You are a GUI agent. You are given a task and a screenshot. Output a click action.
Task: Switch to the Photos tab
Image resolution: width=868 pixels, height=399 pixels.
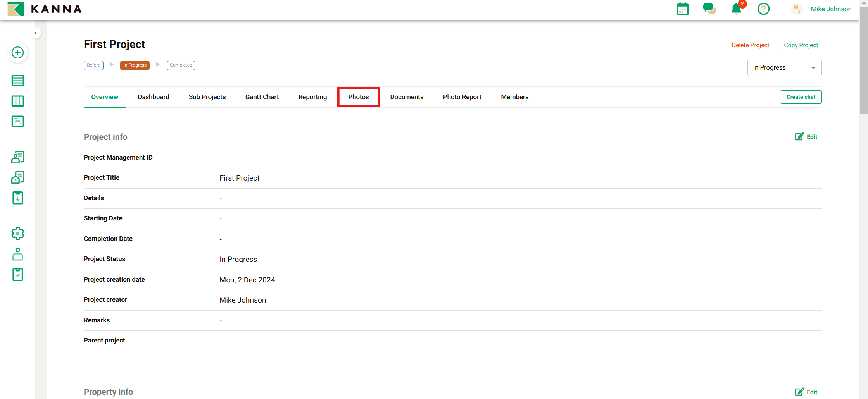[358, 97]
